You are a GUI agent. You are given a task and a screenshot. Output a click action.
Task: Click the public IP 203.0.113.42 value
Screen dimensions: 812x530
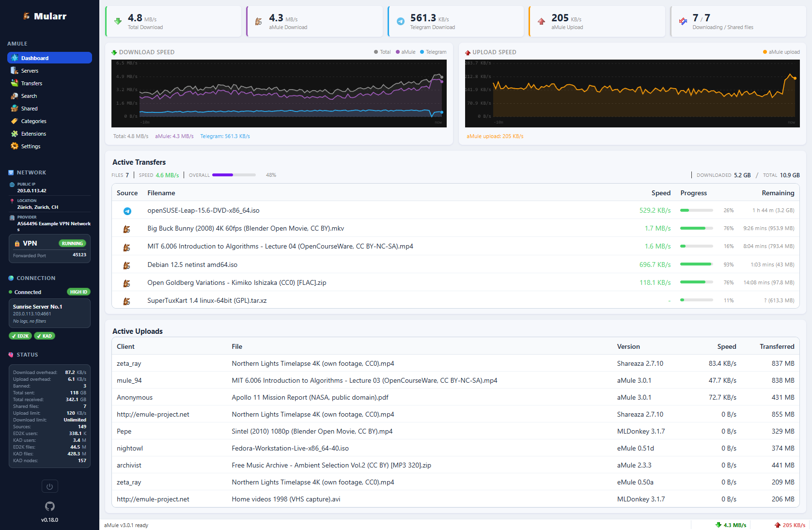pos(32,191)
